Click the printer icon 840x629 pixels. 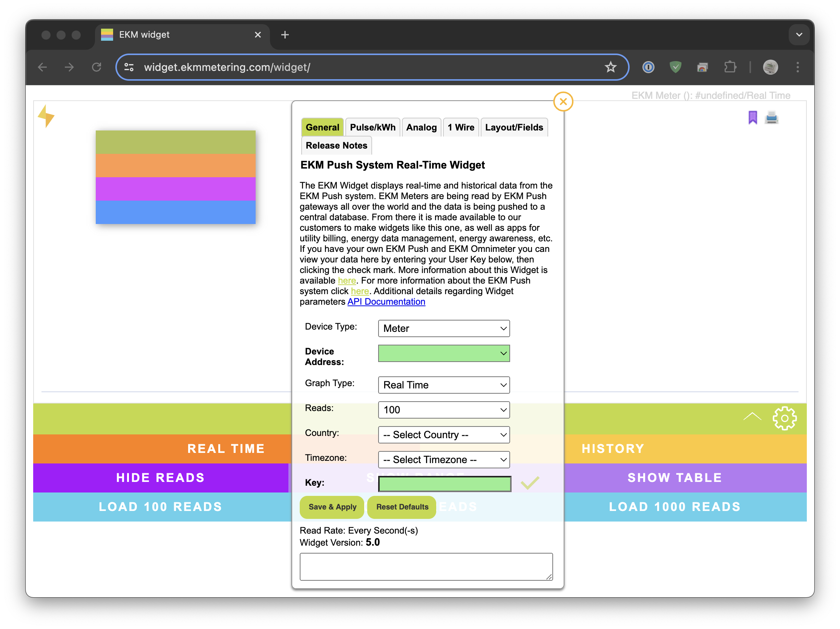tap(771, 117)
